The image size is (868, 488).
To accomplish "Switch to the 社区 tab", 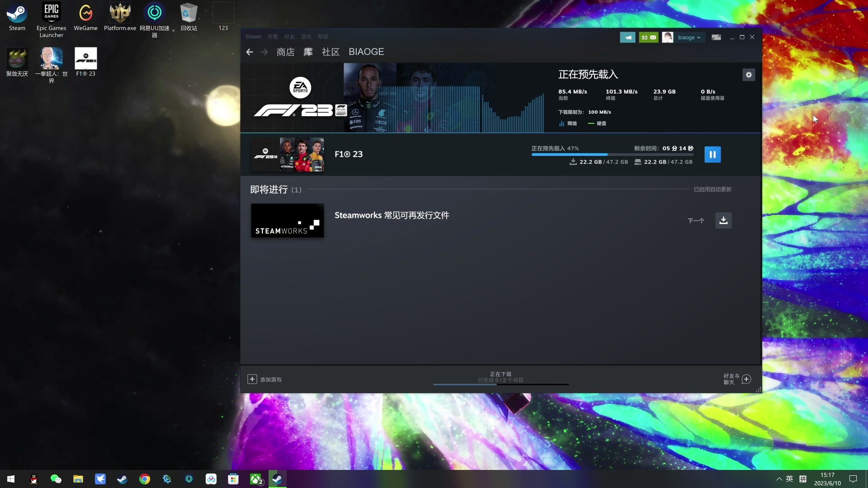I will pyautogui.click(x=330, y=52).
